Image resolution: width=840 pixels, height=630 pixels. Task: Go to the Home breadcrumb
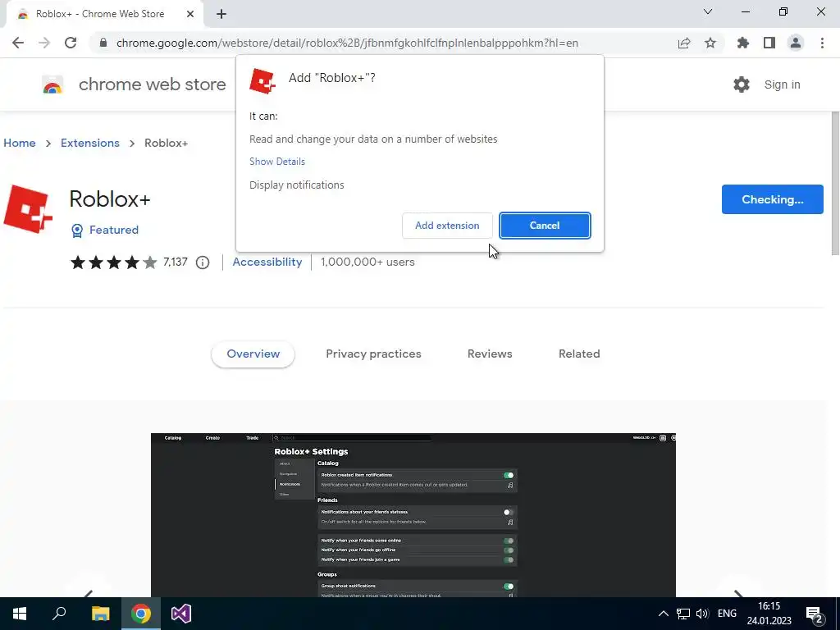20,143
